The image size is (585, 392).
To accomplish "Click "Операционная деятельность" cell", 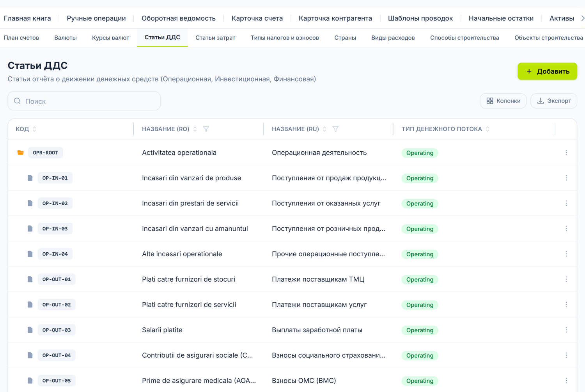I will click(x=319, y=153).
